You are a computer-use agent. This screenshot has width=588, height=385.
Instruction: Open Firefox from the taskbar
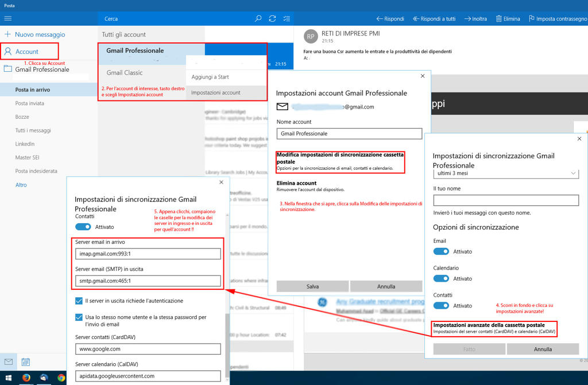click(26, 378)
